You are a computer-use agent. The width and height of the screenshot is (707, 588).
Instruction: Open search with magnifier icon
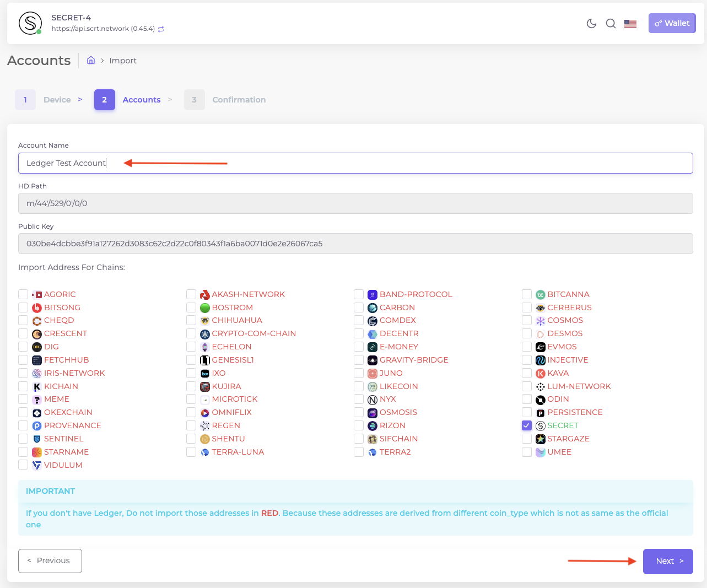coord(611,23)
